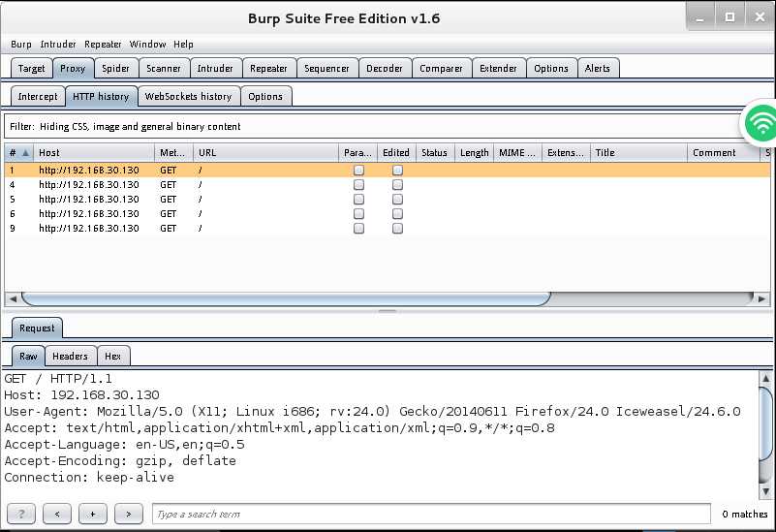Toggle Edited checkbox in row 1
The height and width of the screenshot is (532, 776).
point(397,171)
